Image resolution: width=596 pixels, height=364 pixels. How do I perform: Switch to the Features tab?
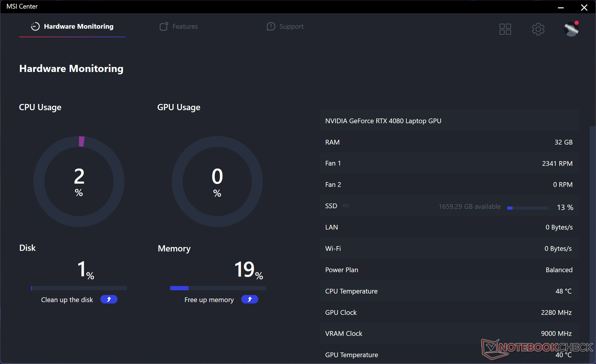185,26
